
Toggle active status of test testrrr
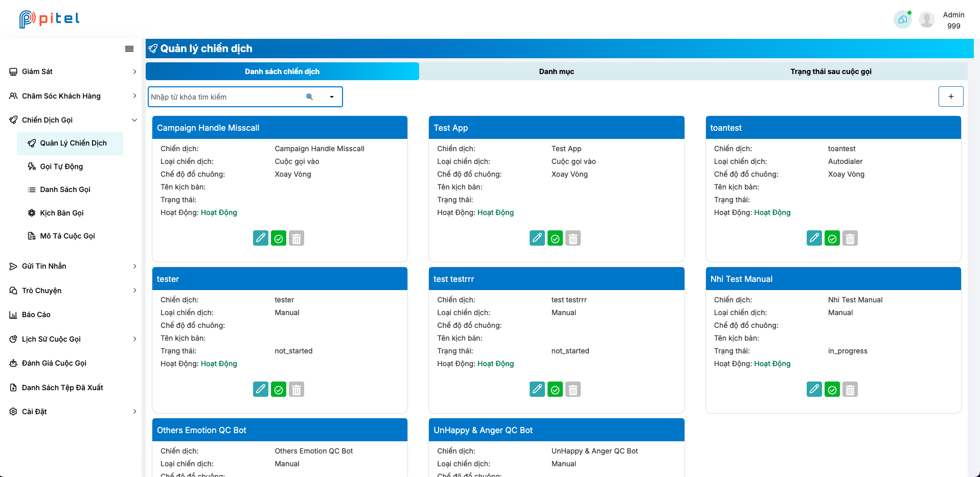[x=555, y=389]
